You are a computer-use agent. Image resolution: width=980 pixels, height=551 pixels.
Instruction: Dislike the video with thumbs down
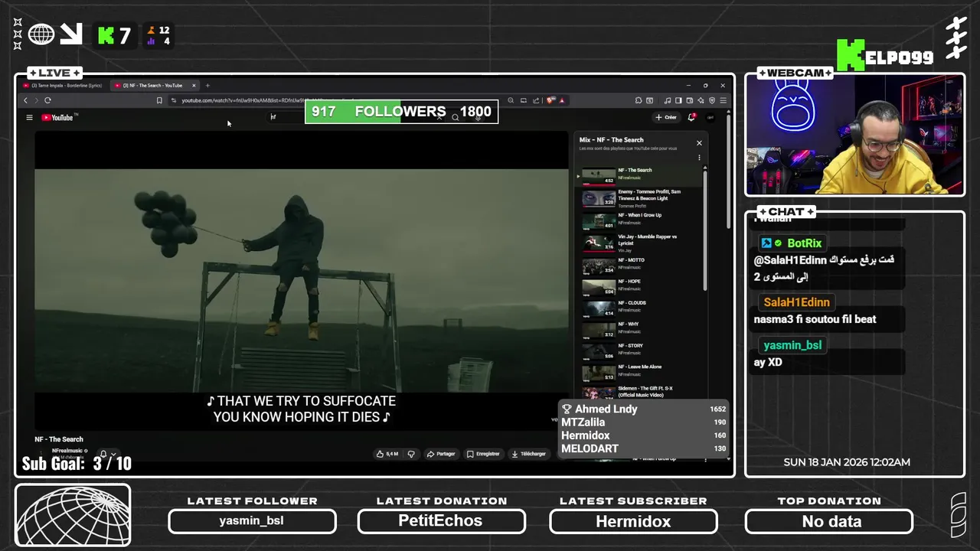pyautogui.click(x=411, y=454)
